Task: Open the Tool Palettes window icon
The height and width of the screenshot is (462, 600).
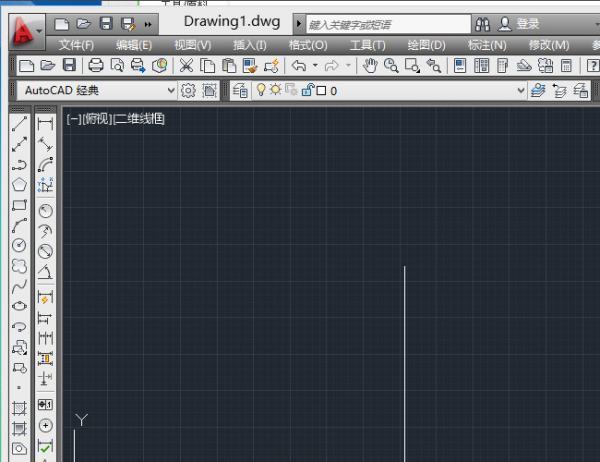Action: 502,65
